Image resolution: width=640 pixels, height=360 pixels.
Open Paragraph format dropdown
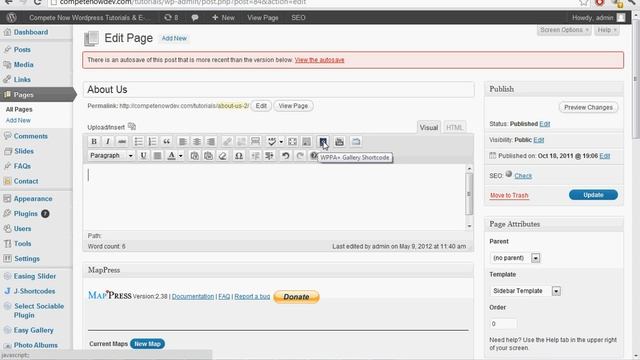(x=111, y=156)
